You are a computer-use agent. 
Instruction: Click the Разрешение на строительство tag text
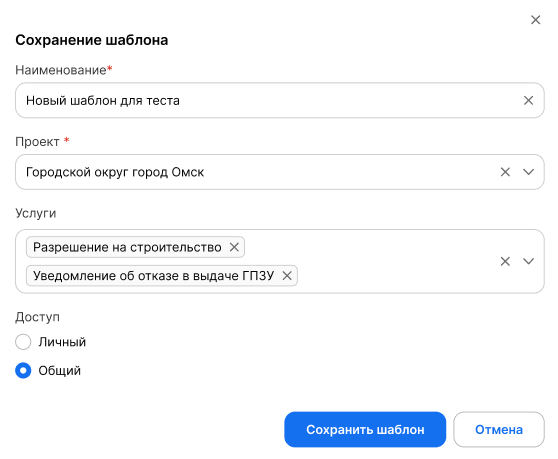coord(127,247)
